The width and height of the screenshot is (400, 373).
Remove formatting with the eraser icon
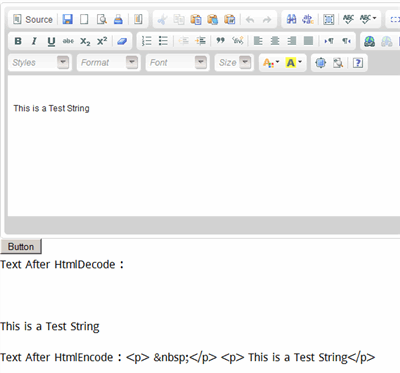point(122,41)
